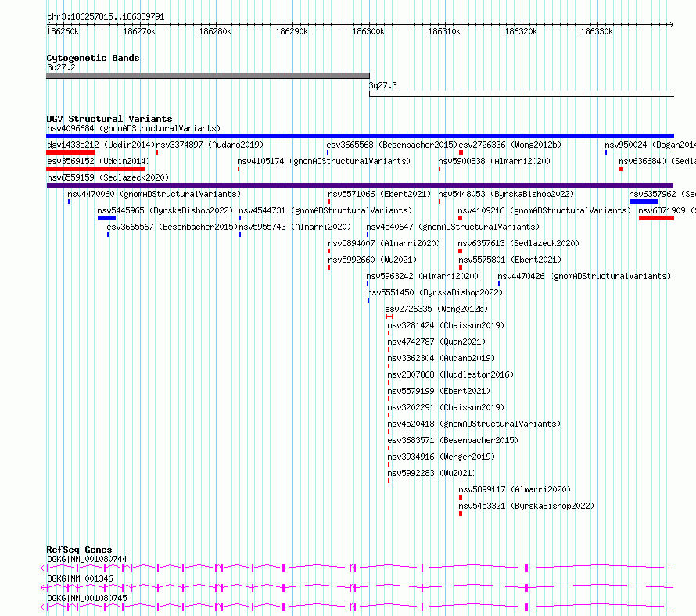Click nsv5992660 (Wu2021) label
The height and width of the screenshot is (616, 696).
click(x=372, y=260)
